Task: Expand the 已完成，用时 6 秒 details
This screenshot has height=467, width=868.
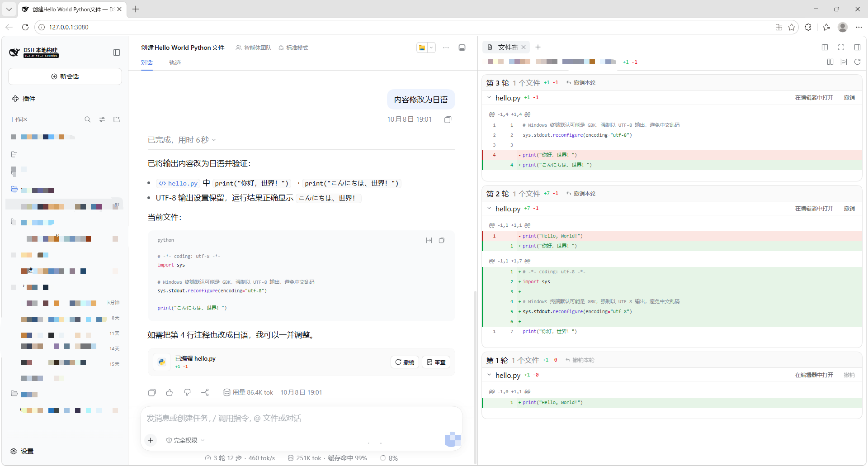Action: [x=182, y=140]
